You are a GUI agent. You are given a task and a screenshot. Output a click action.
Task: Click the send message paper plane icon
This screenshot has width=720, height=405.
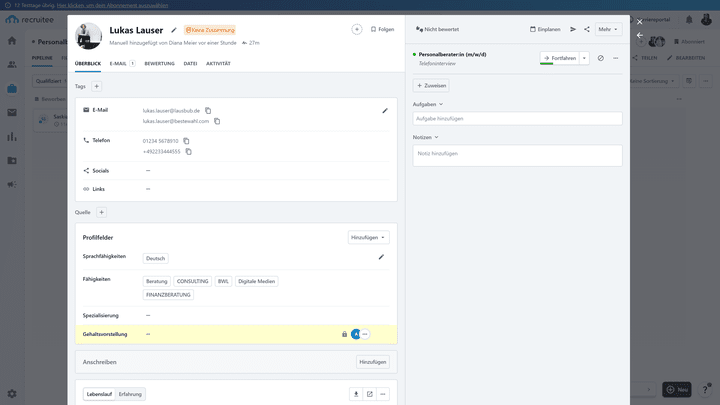coord(573,30)
